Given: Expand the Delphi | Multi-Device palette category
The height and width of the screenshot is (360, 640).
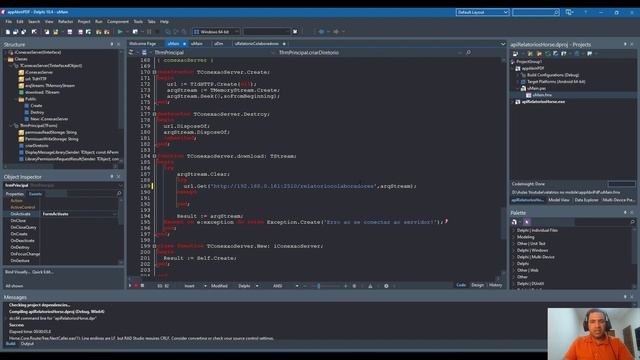Looking at the screenshot, I should click(x=513, y=257).
